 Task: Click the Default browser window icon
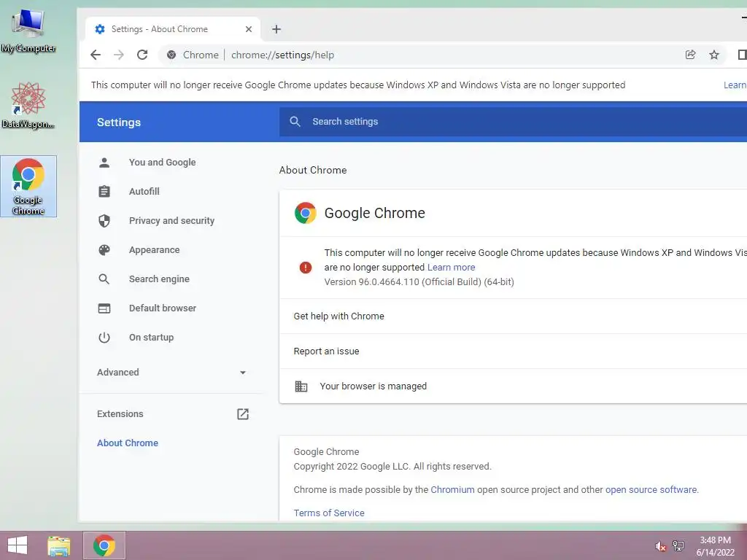[x=104, y=308]
